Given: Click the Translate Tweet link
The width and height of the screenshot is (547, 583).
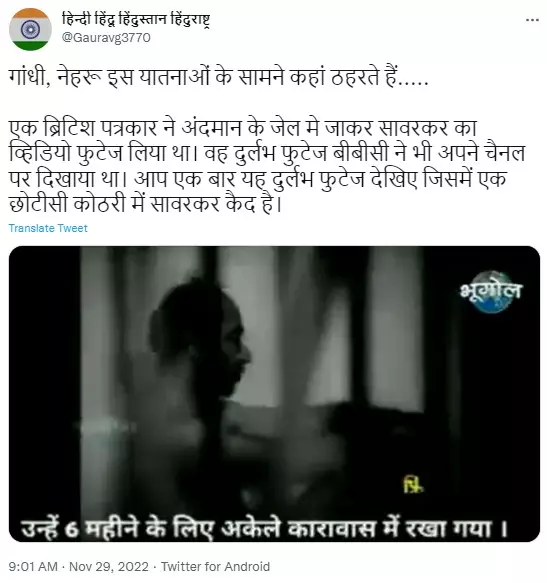Looking at the screenshot, I should click(48, 228).
